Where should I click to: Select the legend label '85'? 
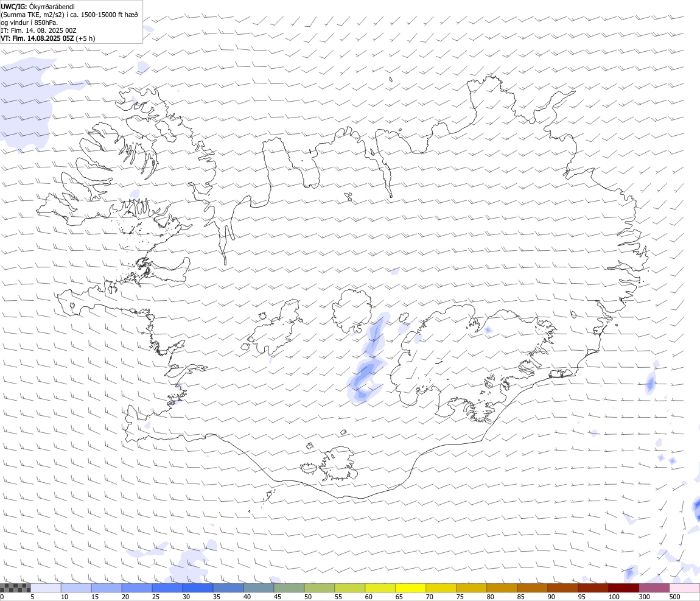(521, 597)
